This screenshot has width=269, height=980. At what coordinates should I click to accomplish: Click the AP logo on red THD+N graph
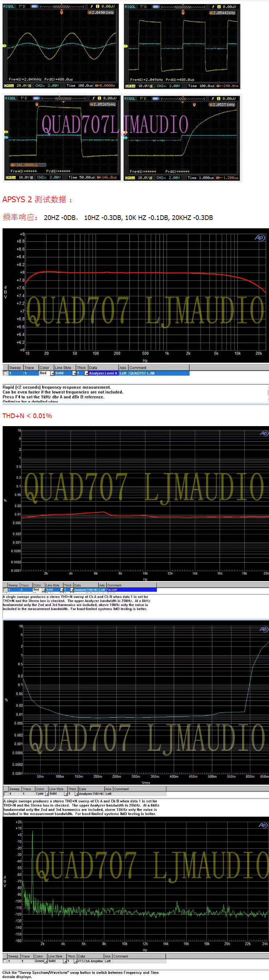264,433
